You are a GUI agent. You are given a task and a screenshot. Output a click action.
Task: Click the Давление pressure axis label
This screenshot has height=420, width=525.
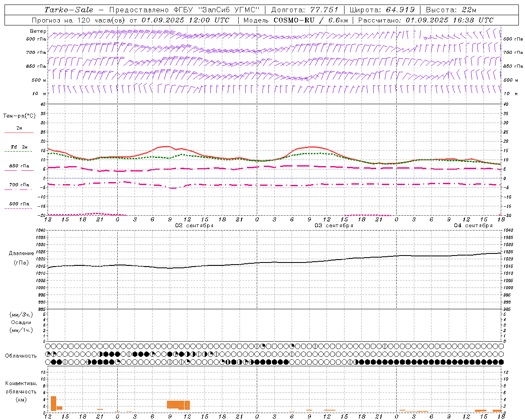(21, 253)
